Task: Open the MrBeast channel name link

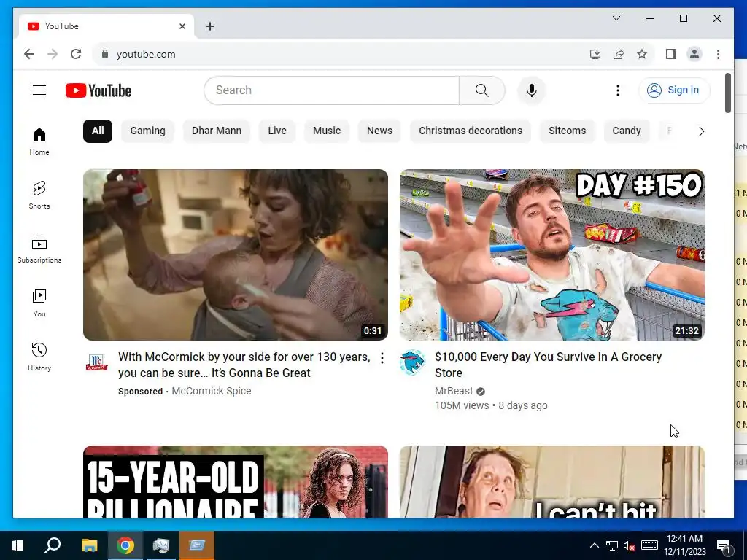Action: (x=454, y=391)
